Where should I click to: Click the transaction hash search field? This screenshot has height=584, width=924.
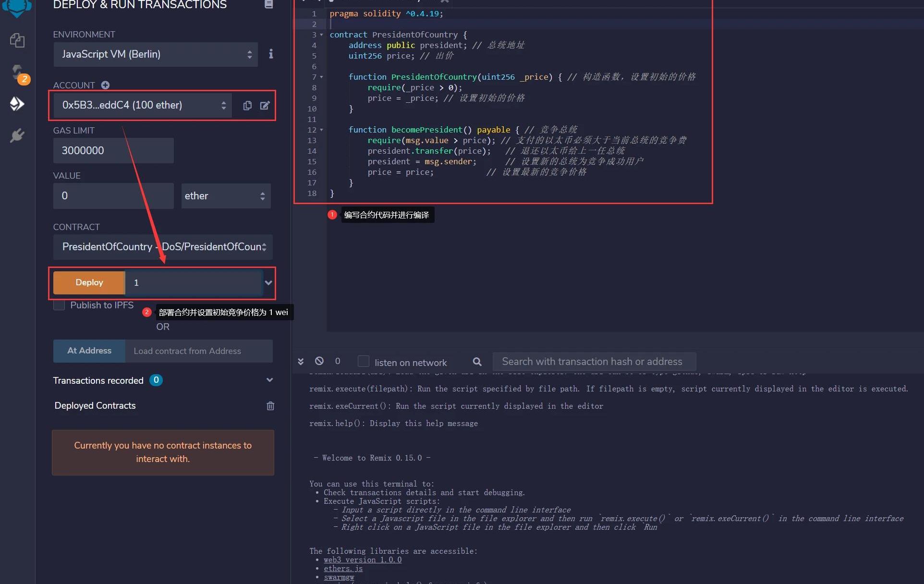594,362
